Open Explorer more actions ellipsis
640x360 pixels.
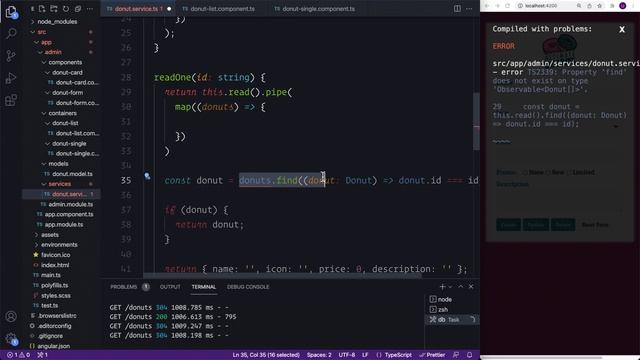click(89, 9)
